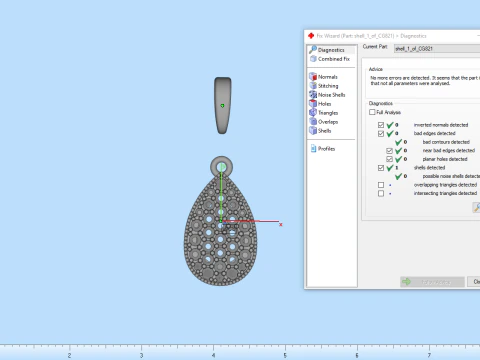This screenshot has width=480, height=360.
Task: Select the Triangles fixing step
Action: pos(324,113)
